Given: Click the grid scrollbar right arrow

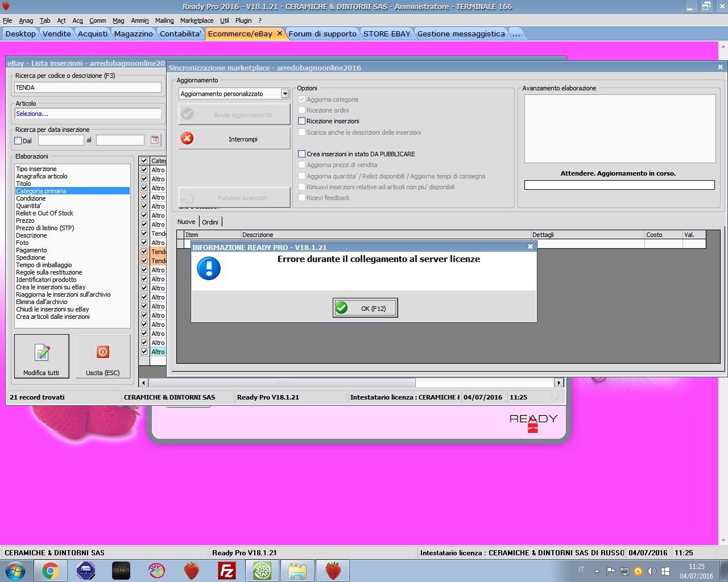Looking at the screenshot, I should pos(559,383).
